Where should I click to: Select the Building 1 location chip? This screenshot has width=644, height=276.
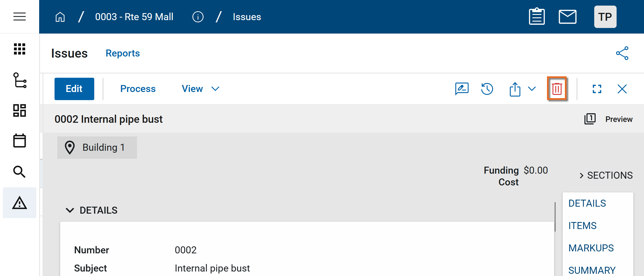pyautogui.click(x=97, y=148)
